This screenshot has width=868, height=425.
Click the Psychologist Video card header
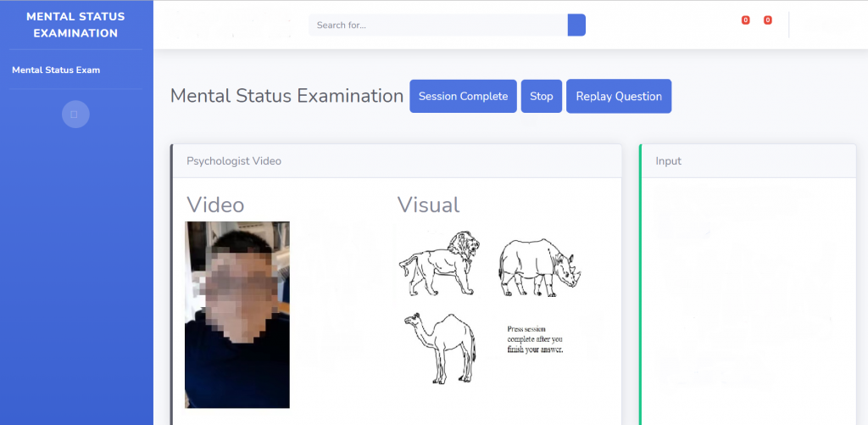396,161
